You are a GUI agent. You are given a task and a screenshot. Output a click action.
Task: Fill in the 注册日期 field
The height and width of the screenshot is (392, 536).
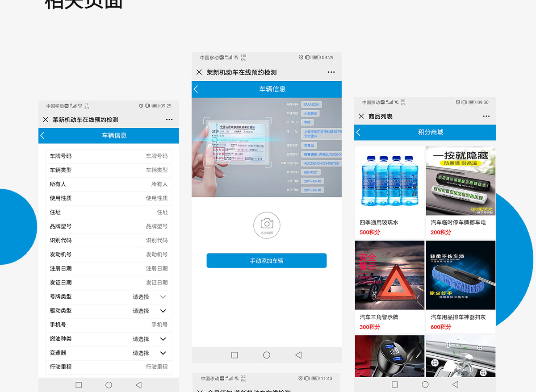click(109, 268)
